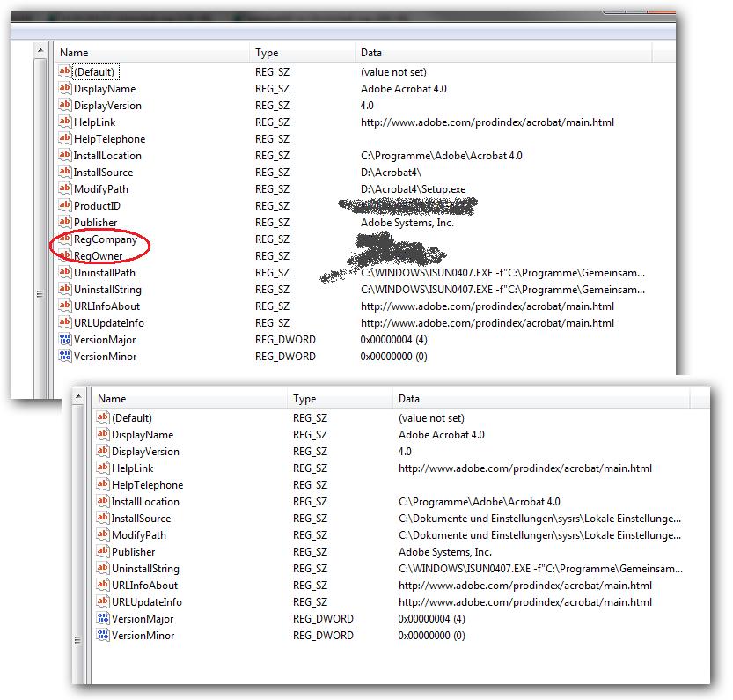The width and height of the screenshot is (733, 700).
Task: Click the string icon beside ProductID in upper list
Action: (x=64, y=205)
